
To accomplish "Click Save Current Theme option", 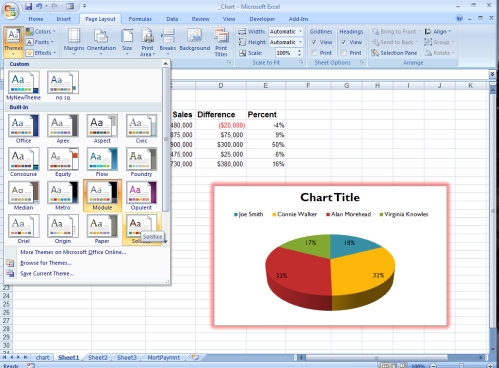I will pyautogui.click(x=47, y=274).
